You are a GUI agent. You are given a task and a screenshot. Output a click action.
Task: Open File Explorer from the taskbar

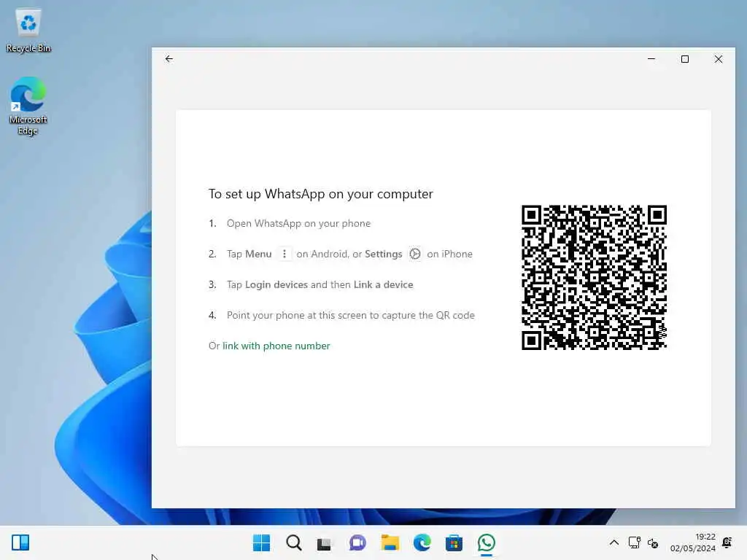pyautogui.click(x=390, y=542)
